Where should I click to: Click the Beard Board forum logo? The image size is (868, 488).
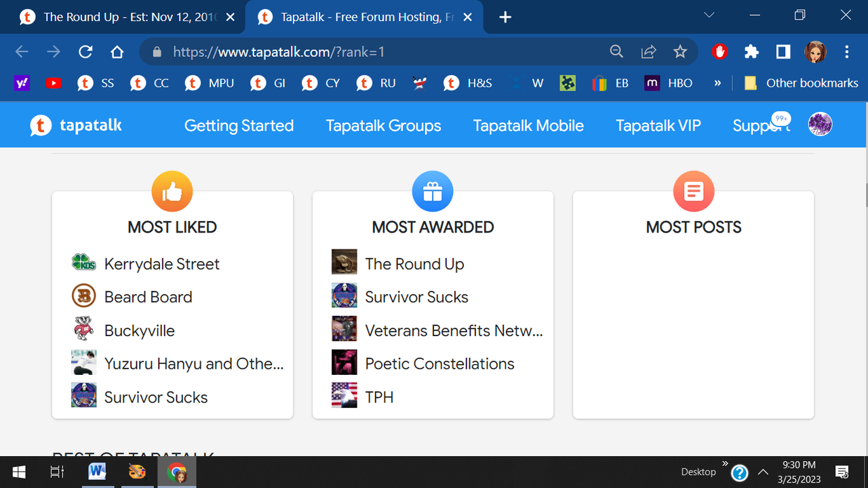[x=84, y=296]
